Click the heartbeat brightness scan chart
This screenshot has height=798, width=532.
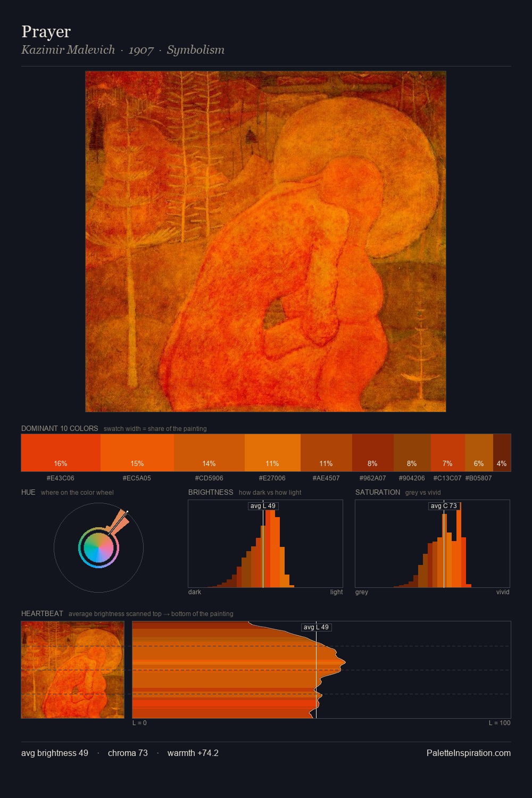click(321, 670)
